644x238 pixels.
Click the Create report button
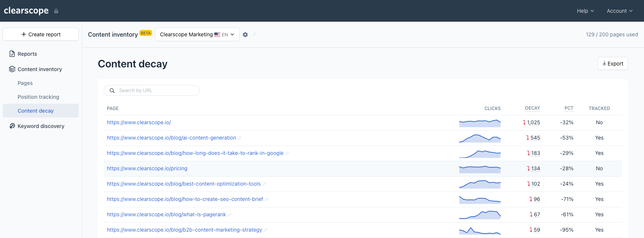pos(40,34)
